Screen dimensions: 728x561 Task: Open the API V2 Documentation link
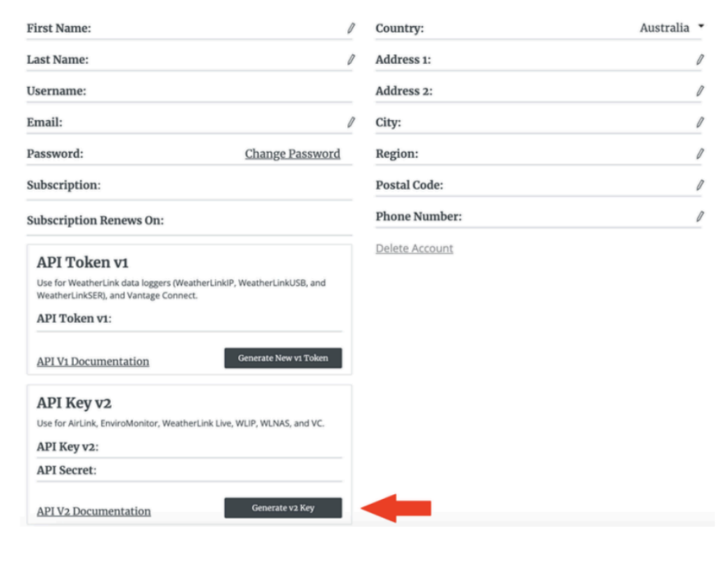tap(93, 511)
